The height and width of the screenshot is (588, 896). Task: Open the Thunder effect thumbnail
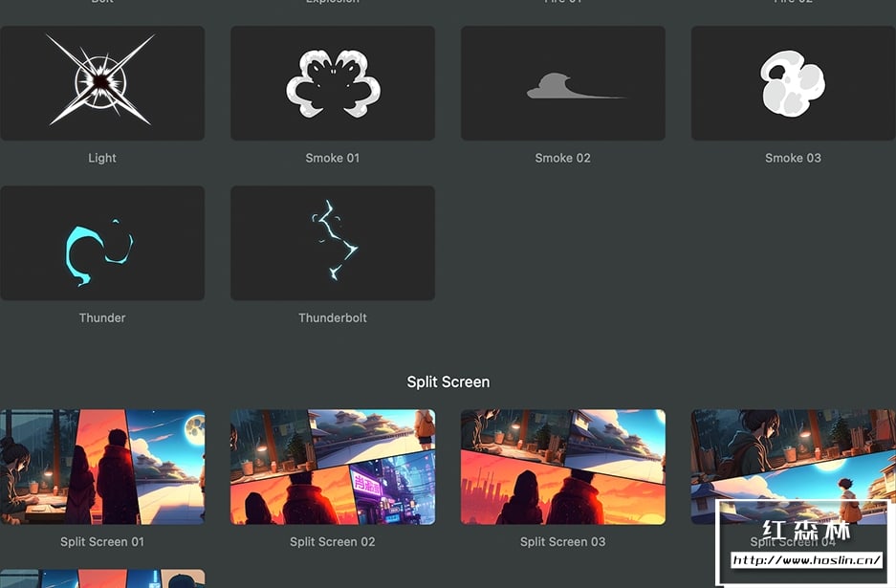[x=102, y=243]
